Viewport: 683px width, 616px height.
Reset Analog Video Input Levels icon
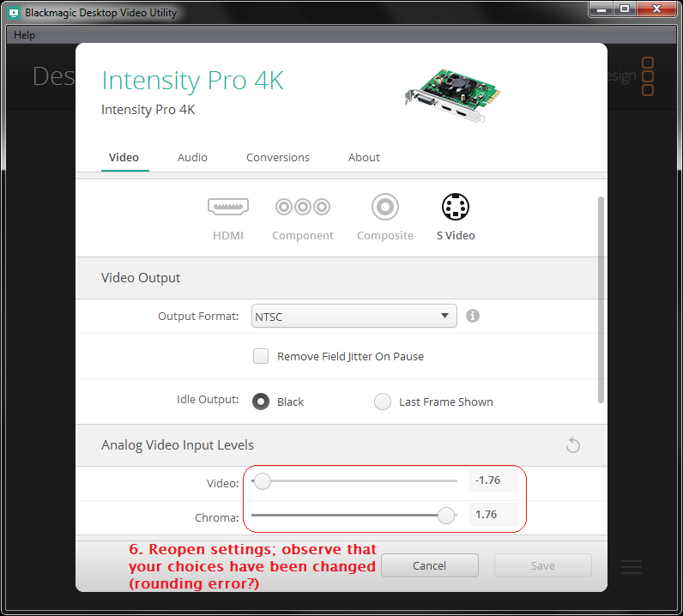[573, 445]
